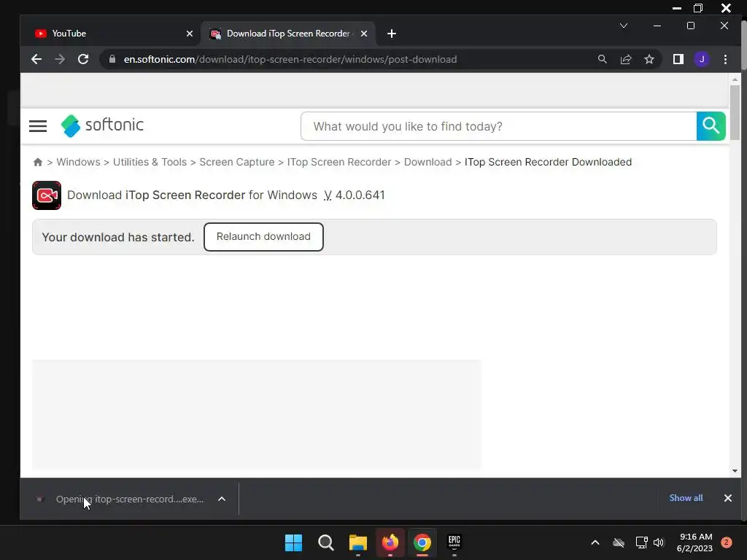Click the page scrollbar down arrow
The height and width of the screenshot is (560, 747).
coord(735,471)
